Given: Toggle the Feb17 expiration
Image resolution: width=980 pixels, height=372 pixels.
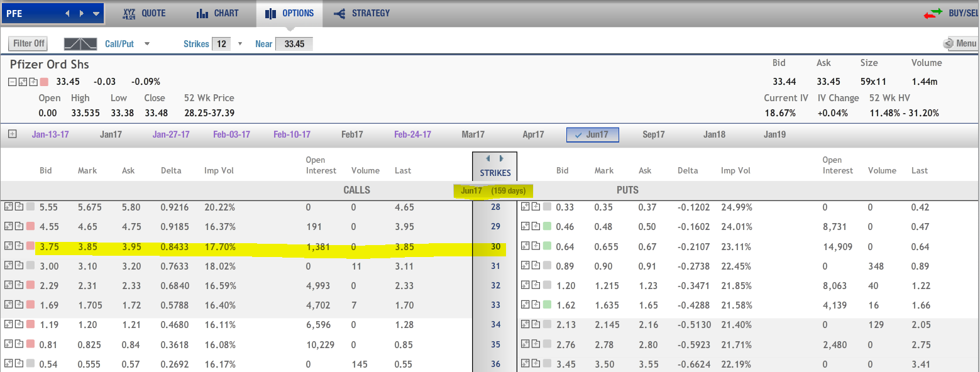Looking at the screenshot, I should point(352,134).
